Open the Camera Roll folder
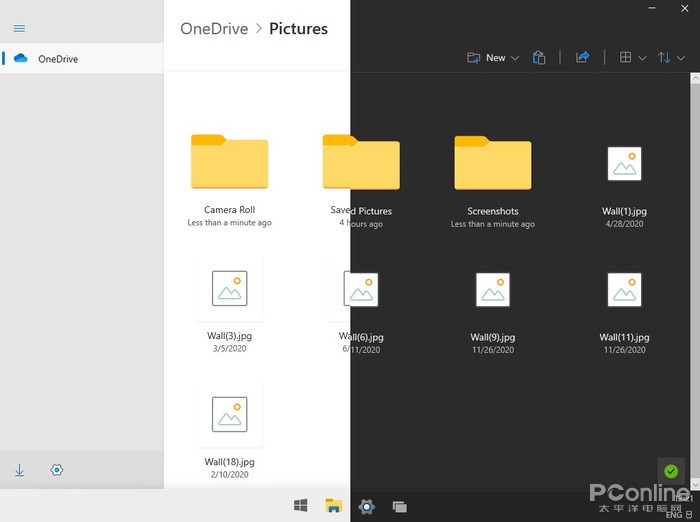Image resolution: width=700 pixels, height=522 pixels. [229, 163]
